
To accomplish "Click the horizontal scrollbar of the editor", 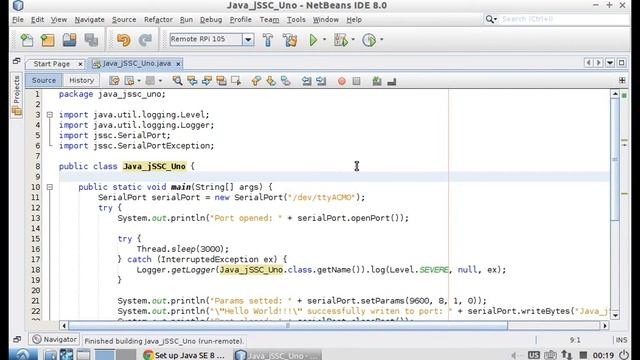I will pyautogui.click(x=288, y=325).
